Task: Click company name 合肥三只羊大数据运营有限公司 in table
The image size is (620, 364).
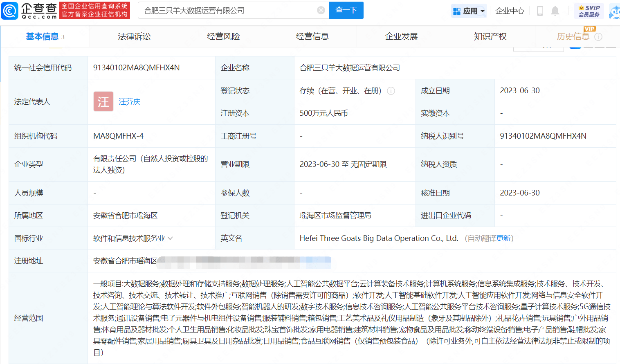Action: (x=350, y=68)
